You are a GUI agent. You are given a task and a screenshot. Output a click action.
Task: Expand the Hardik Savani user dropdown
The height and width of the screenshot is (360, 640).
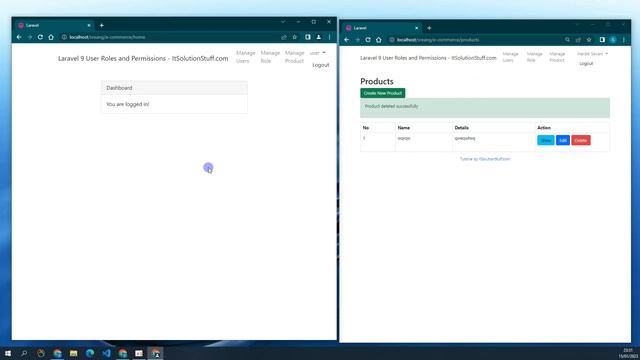tap(592, 53)
